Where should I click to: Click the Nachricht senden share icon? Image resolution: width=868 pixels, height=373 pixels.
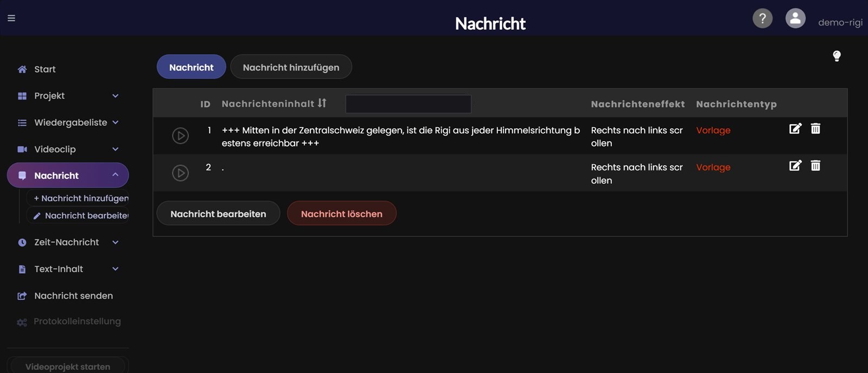[22, 296]
